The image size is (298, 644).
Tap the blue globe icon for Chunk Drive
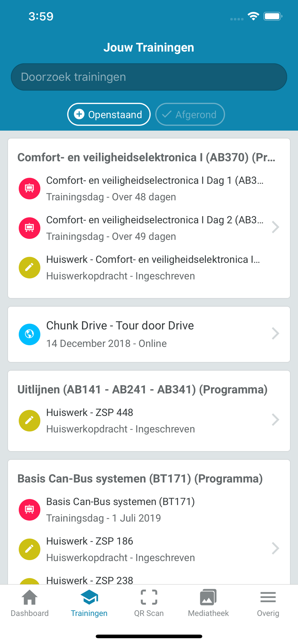coord(29,334)
